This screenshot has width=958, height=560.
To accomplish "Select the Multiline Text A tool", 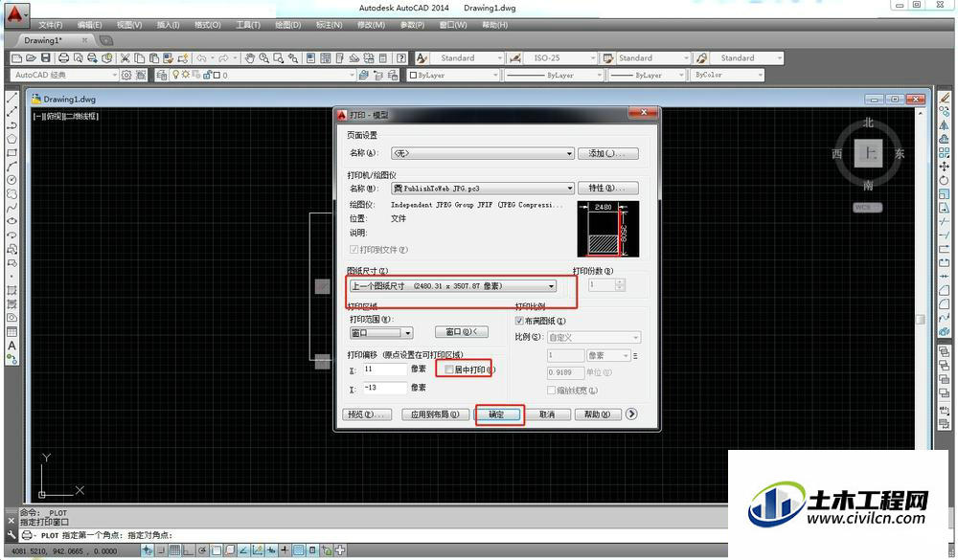I will tap(11, 346).
